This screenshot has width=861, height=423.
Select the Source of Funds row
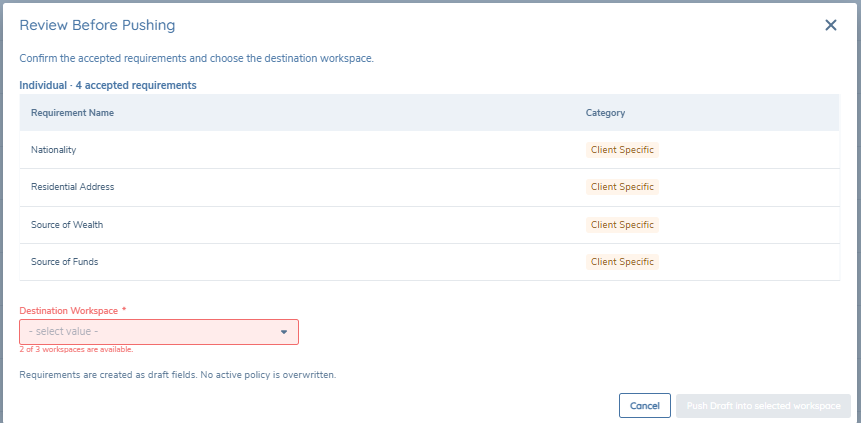point(429,262)
